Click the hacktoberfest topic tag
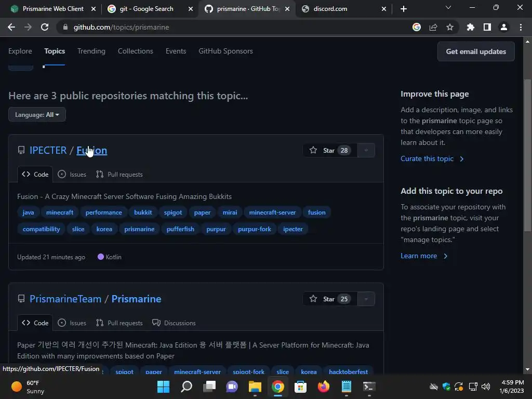 (x=348, y=371)
